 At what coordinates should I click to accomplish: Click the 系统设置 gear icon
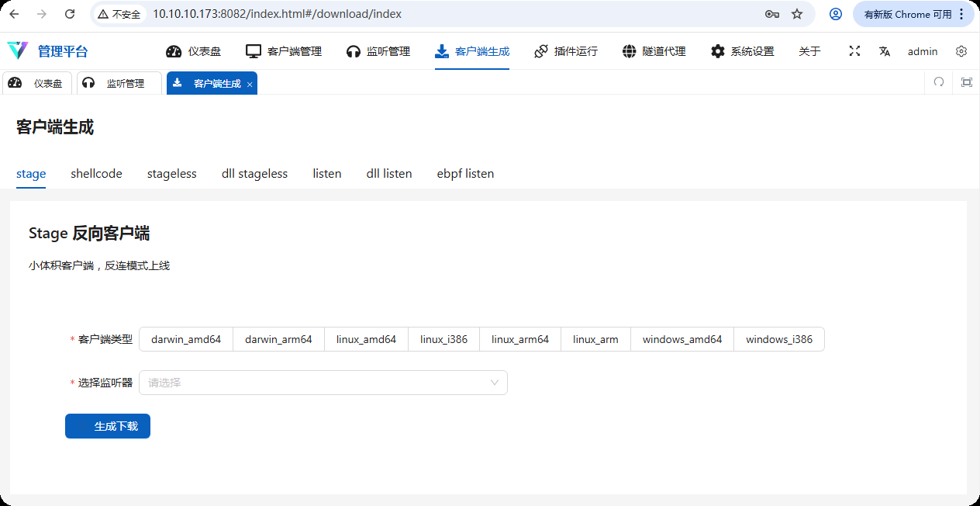(717, 51)
